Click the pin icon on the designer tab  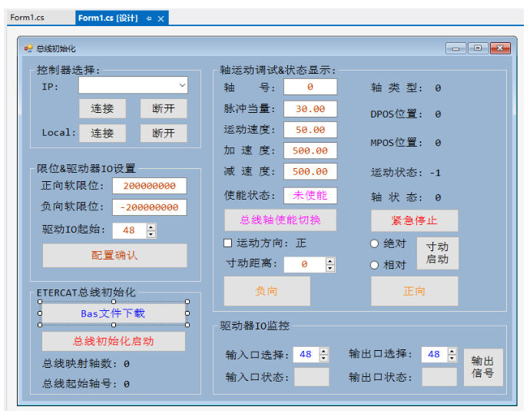point(149,18)
